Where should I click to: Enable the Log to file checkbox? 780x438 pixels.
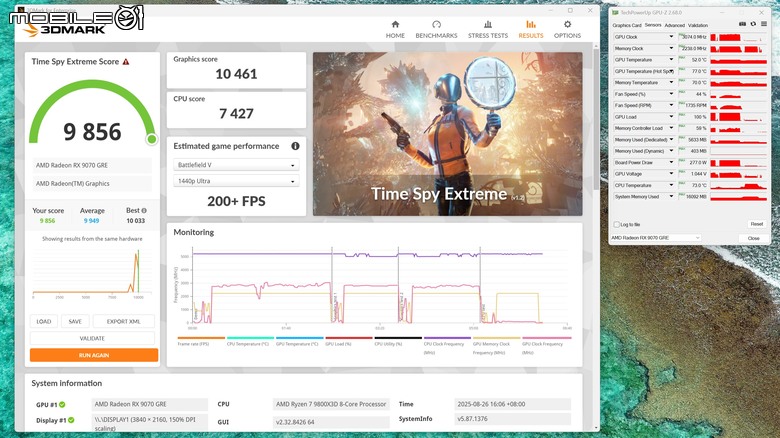[x=617, y=224]
